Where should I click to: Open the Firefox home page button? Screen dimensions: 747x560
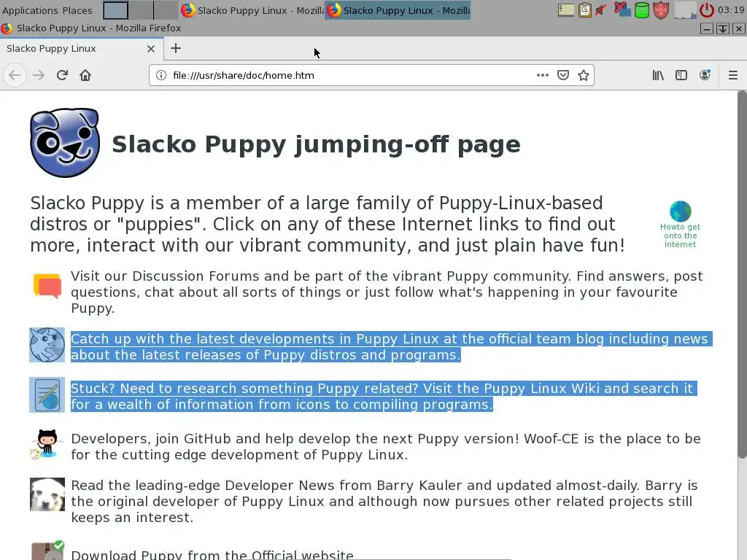point(85,75)
